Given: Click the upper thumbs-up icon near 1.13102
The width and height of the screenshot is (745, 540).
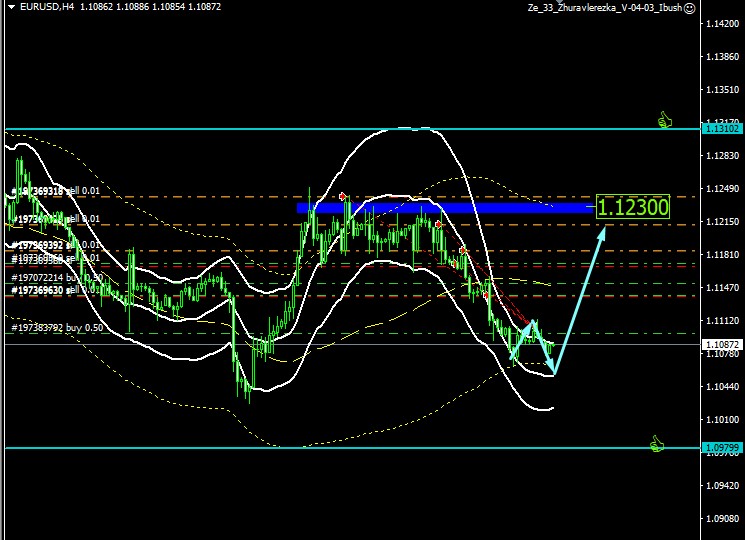Looking at the screenshot, I should [664, 121].
